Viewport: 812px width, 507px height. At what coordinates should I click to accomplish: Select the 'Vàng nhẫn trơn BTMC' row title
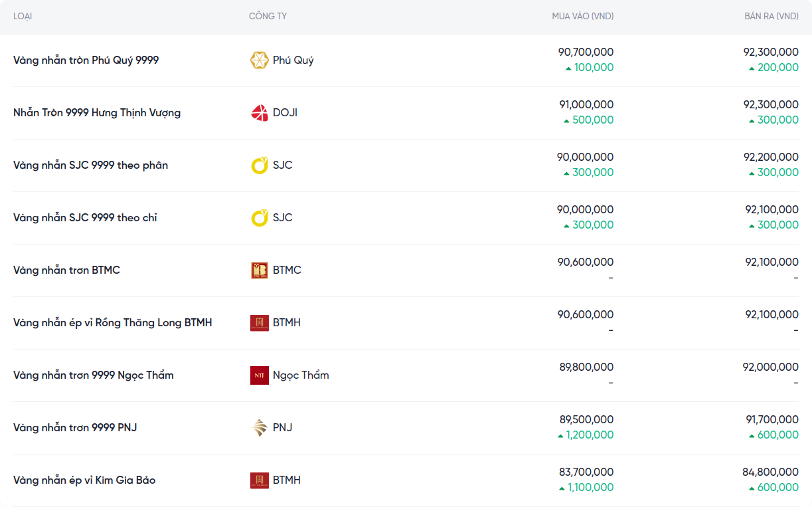point(66,270)
